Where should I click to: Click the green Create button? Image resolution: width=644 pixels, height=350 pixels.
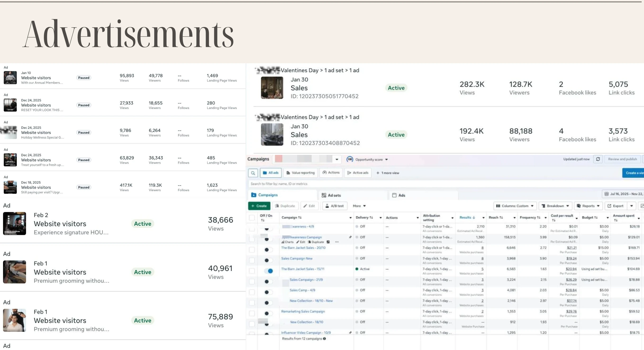coord(259,206)
